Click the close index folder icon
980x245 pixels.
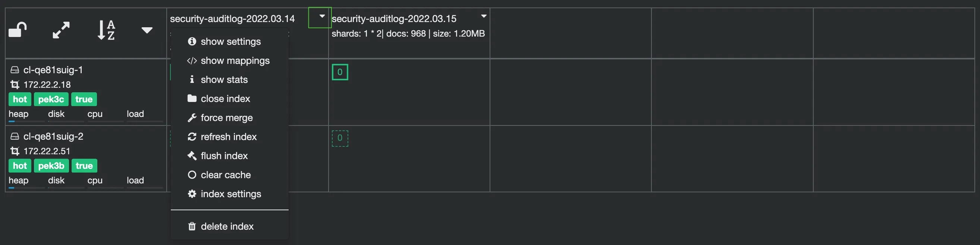(192, 98)
